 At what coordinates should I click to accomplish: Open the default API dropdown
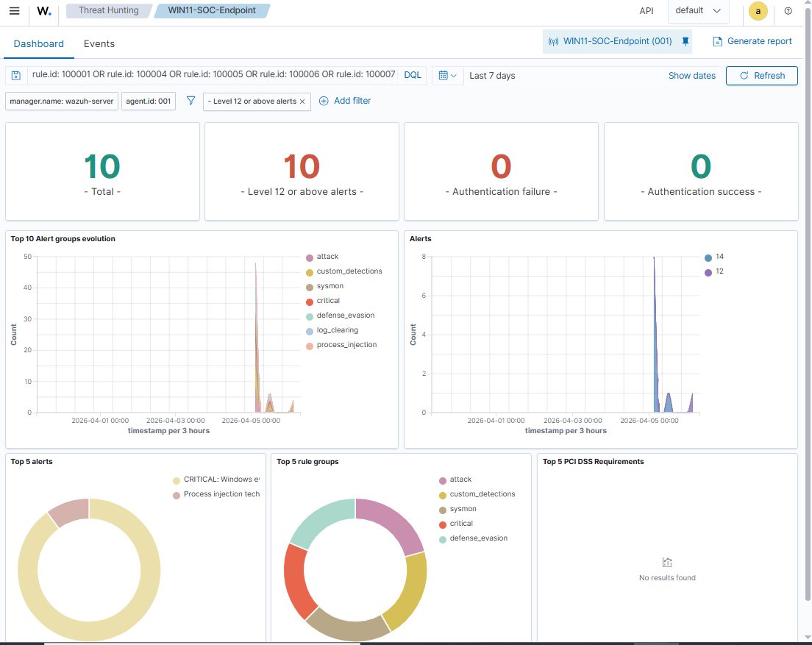(697, 11)
